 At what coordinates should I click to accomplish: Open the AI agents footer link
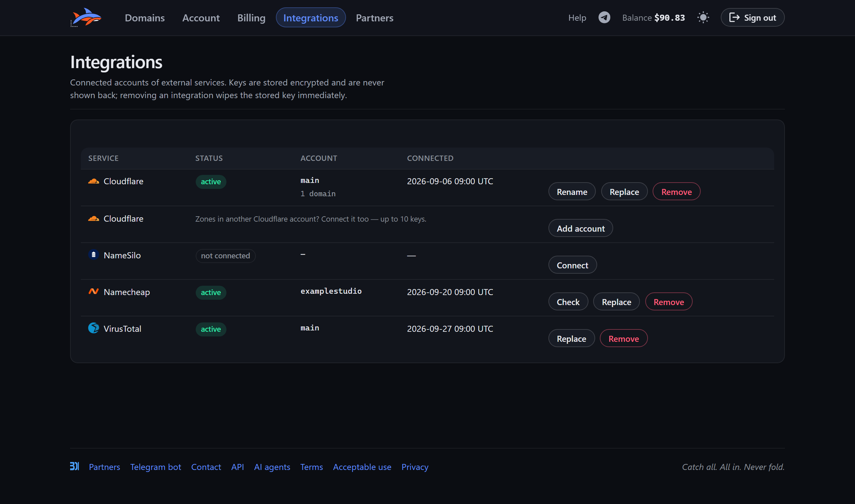[272, 467]
